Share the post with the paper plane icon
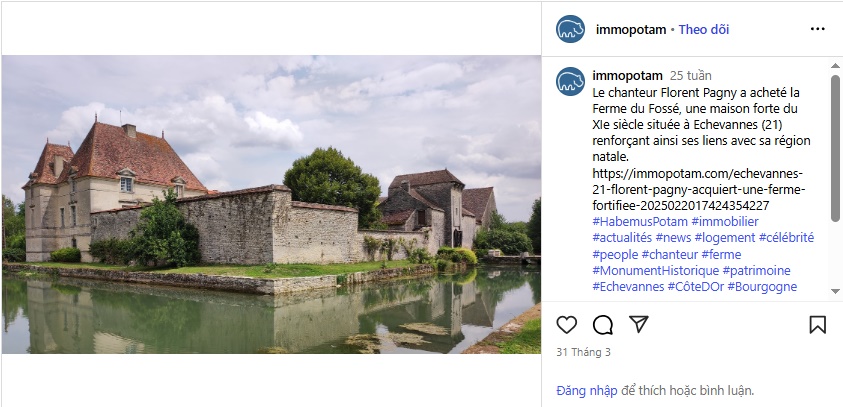 [x=638, y=325]
